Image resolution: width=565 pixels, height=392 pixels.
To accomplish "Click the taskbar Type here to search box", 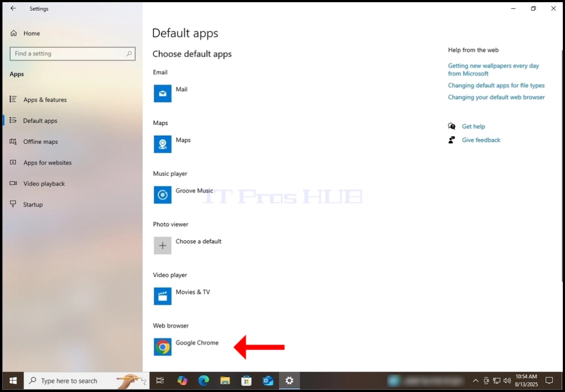I will [x=86, y=381].
